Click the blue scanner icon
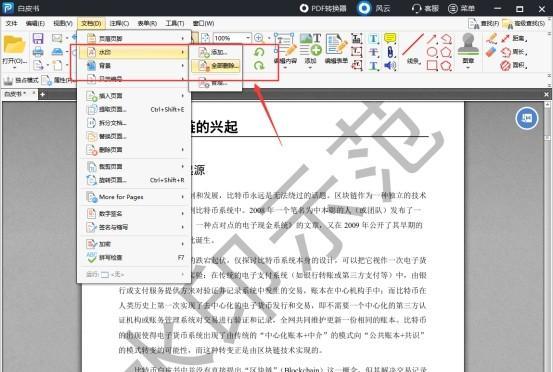Image resolution: width=553 pixels, height=372 pixels. click(57, 52)
